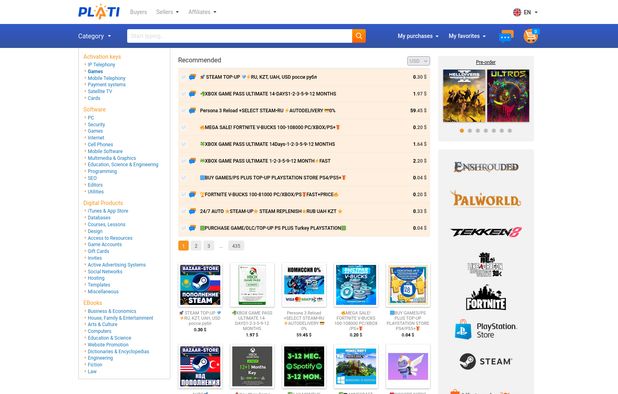This screenshot has width=618, height=394.
Task: Click the Plati logo
Action: click(x=99, y=12)
